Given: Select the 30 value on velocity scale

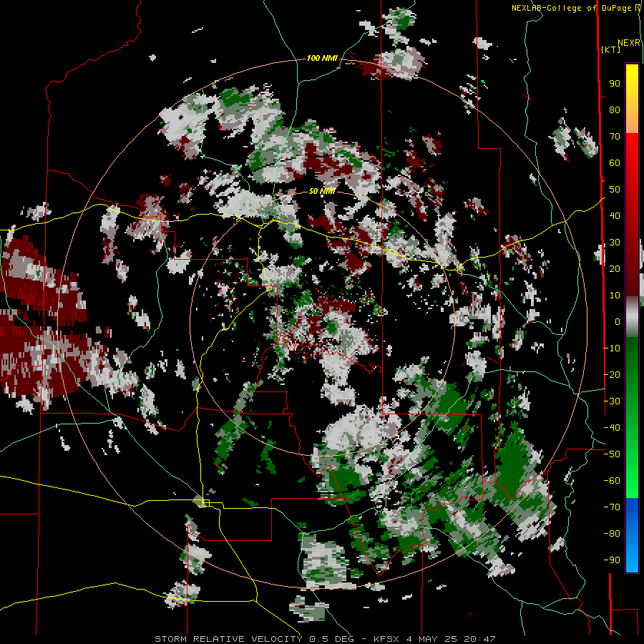Looking at the screenshot, I should pyautogui.click(x=615, y=243).
